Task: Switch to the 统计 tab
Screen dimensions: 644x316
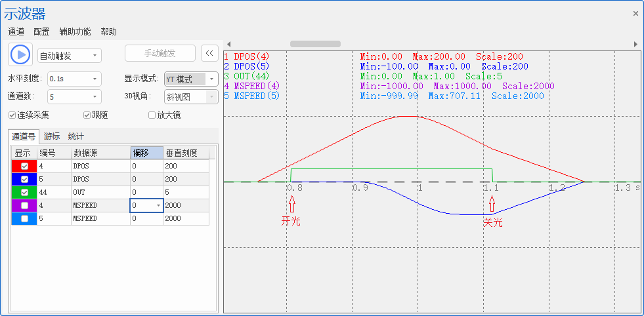Action: coord(76,136)
